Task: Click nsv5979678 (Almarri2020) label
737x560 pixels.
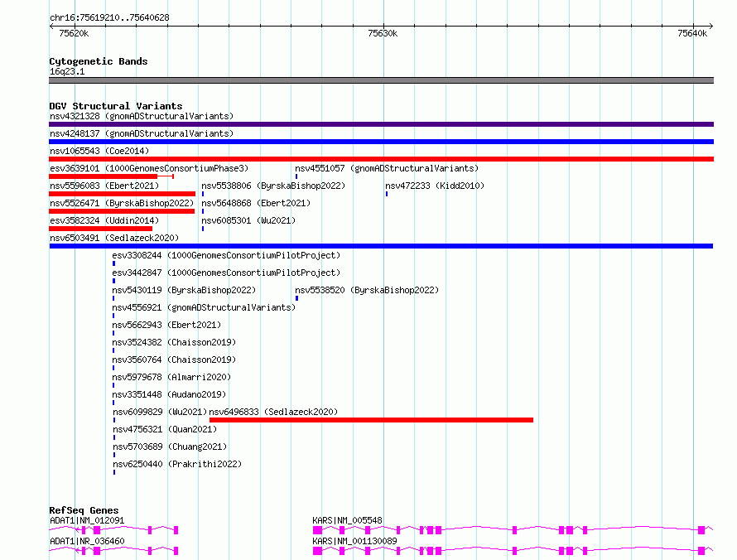Action: [171, 377]
